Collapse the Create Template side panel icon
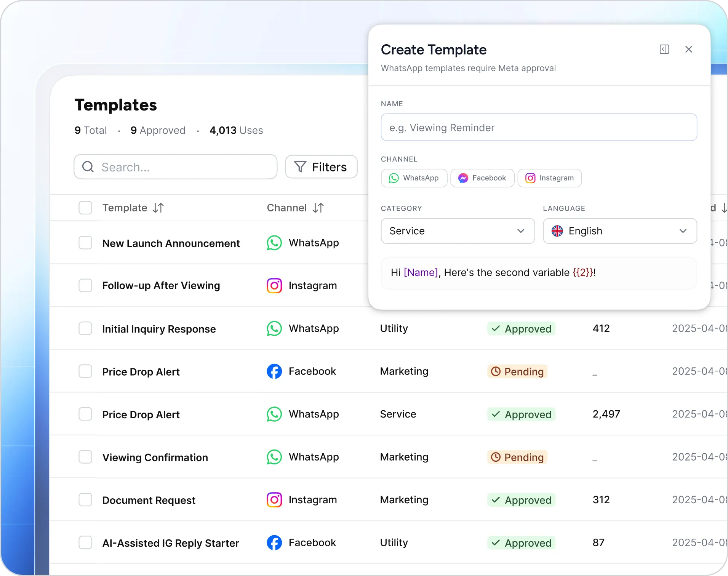Screen dimensions: 728x576 tap(664, 50)
